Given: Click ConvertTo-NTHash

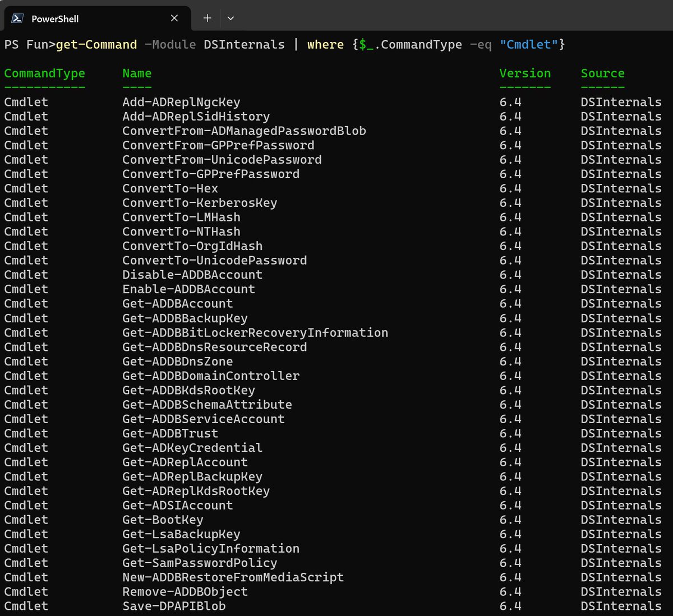Looking at the screenshot, I should point(181,231).
